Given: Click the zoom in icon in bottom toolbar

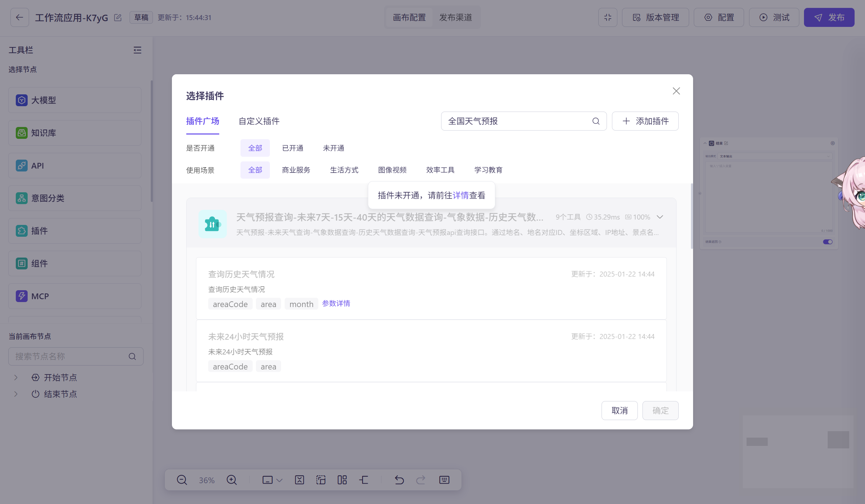Looking at the screenshot, I should coord(232,480).
